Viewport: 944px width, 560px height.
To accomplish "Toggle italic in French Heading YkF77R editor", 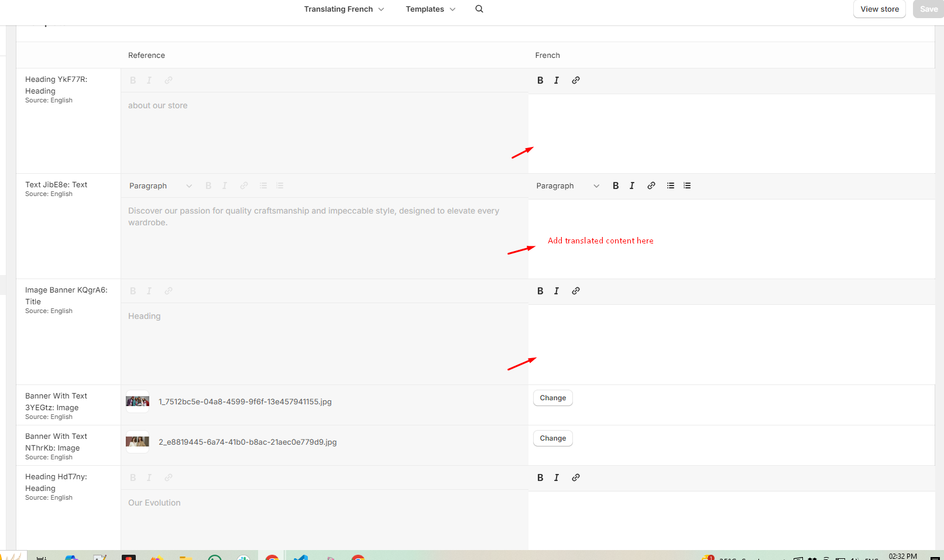I will point(557,81).
